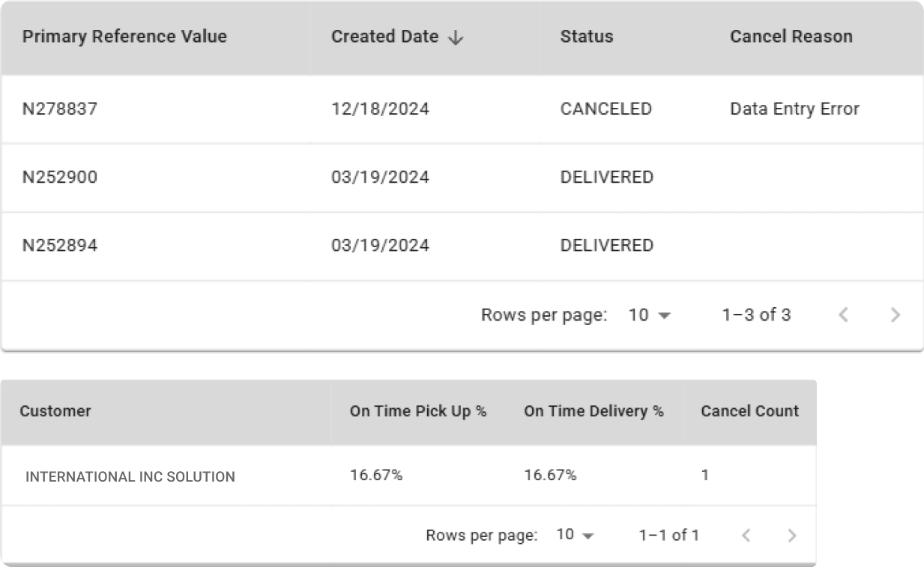
Task: Sort by Primary Reference Value column
Action: click(x=124, y=37)
